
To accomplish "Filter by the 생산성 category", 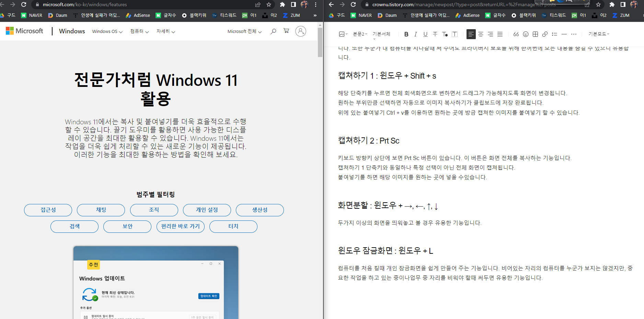I will [260, 210].
